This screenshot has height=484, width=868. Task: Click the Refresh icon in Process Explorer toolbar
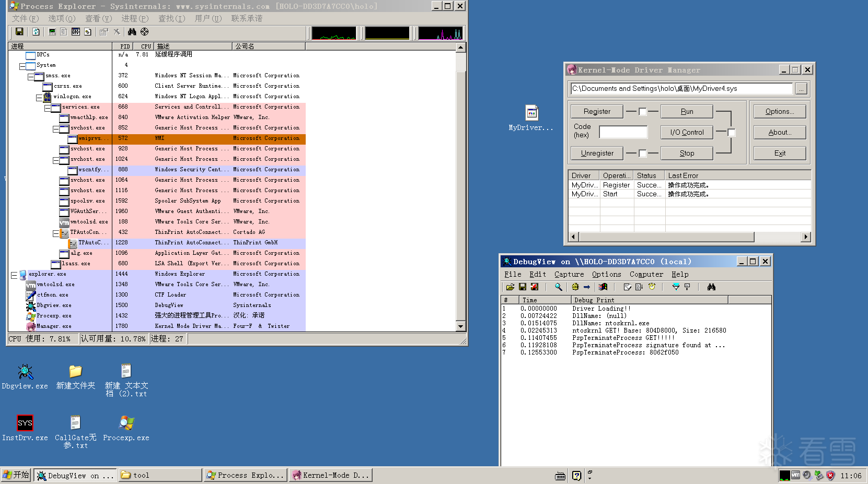(x=36, y=32)
